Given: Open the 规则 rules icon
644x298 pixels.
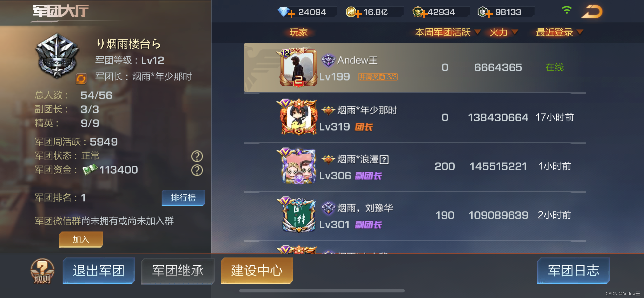Looking at the screenshot, I should [42, 271].
